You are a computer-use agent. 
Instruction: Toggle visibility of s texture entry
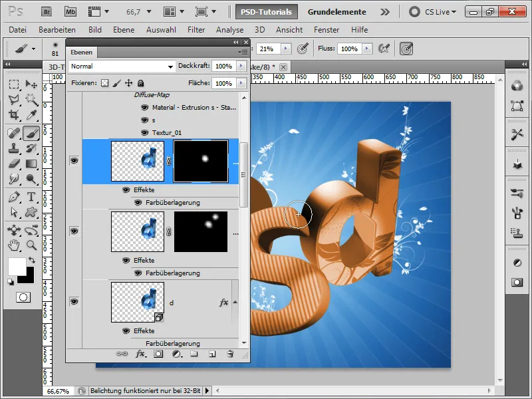click(144, 120)
